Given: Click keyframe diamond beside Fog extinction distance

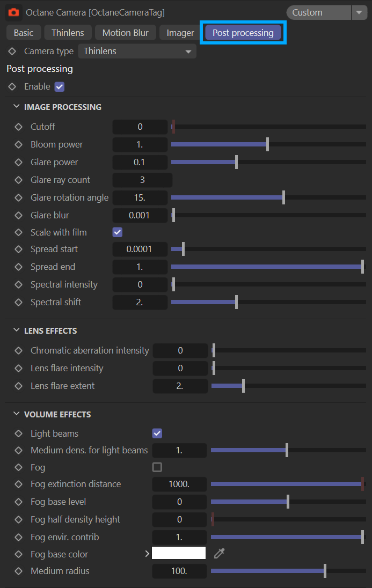Looking at the screenshot, I should (x=19, y=484).
